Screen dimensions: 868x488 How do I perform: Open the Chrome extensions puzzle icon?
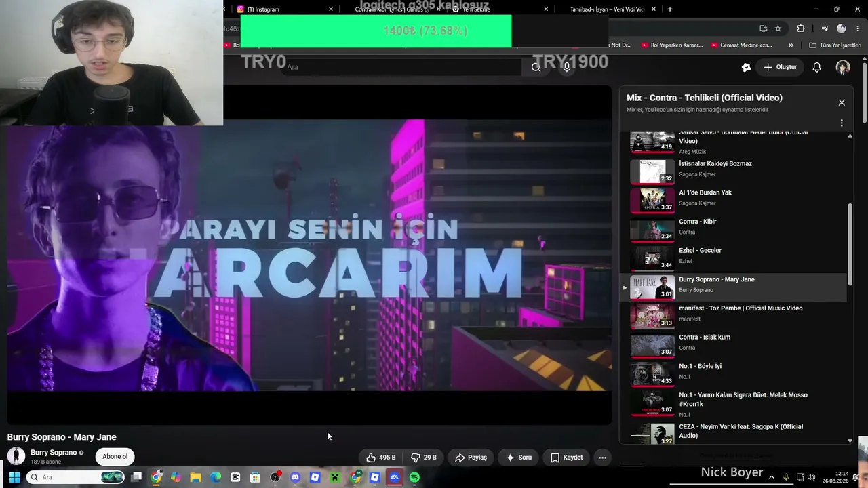[x=801, y=28]
